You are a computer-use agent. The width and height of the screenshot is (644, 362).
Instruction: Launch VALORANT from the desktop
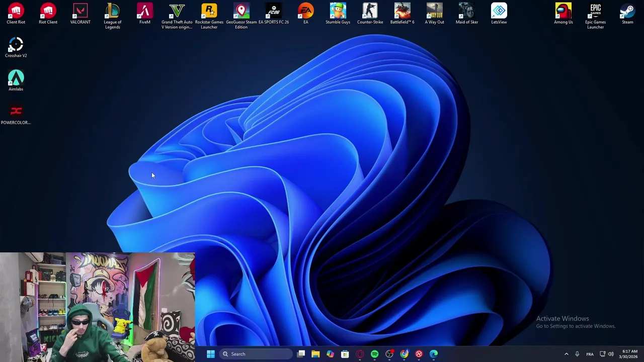point(80,14)
